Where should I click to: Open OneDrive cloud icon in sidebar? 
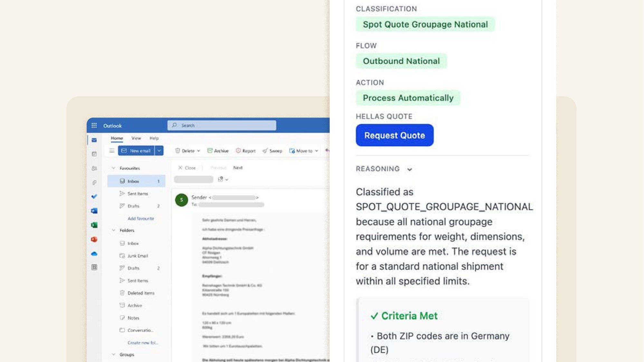click(x=94, y=254)
